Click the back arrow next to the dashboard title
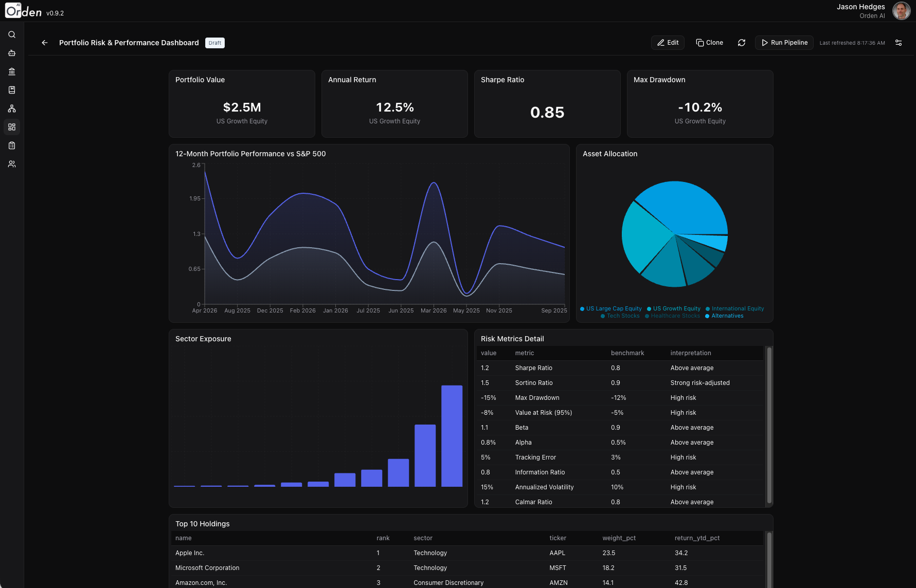 (44, 43)
